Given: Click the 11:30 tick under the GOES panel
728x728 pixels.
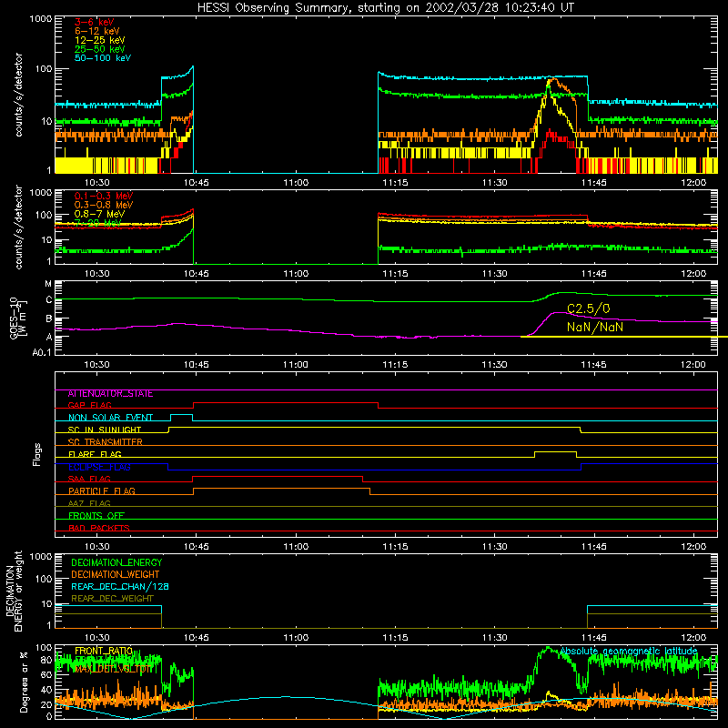Looking at the screenshot, I should (494, 365).
